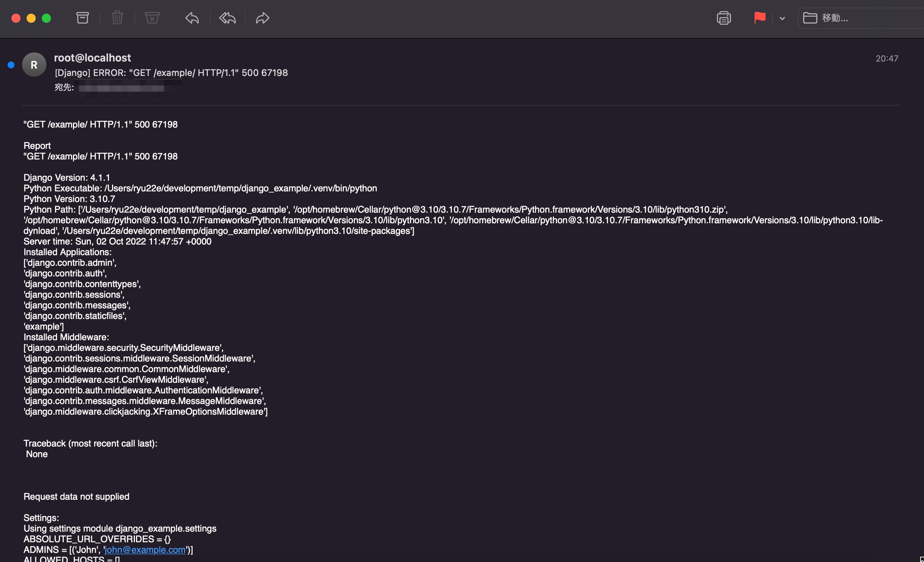
Task: Click the 'Report' heading text
Action: pos(37,146)
